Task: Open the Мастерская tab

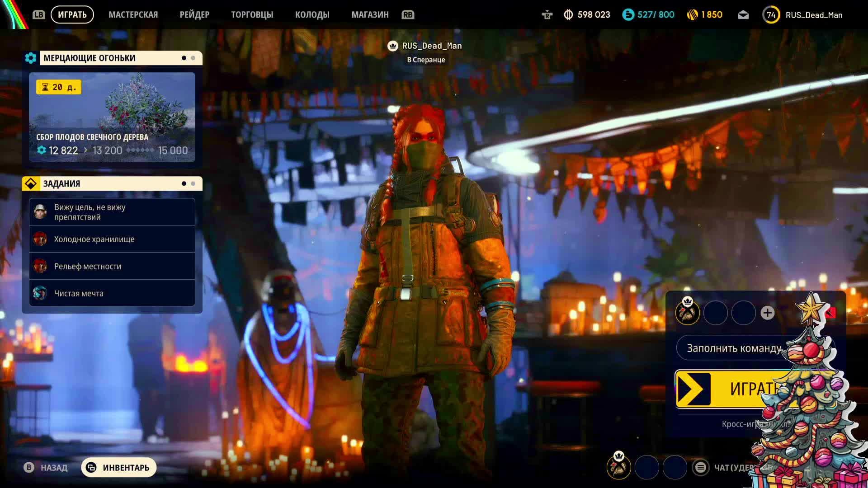Action: (x=133, y=15)
